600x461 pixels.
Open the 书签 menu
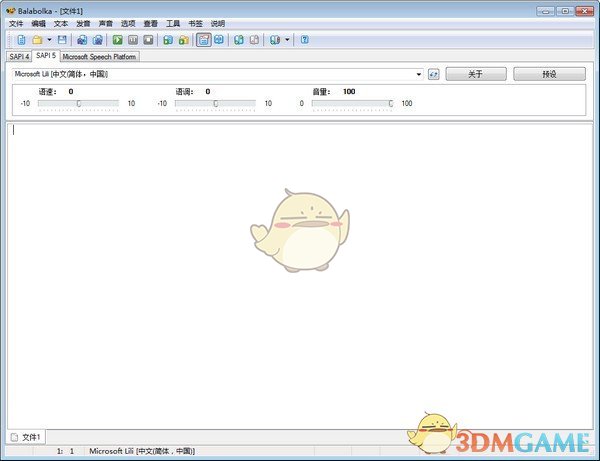pos(195,24)
